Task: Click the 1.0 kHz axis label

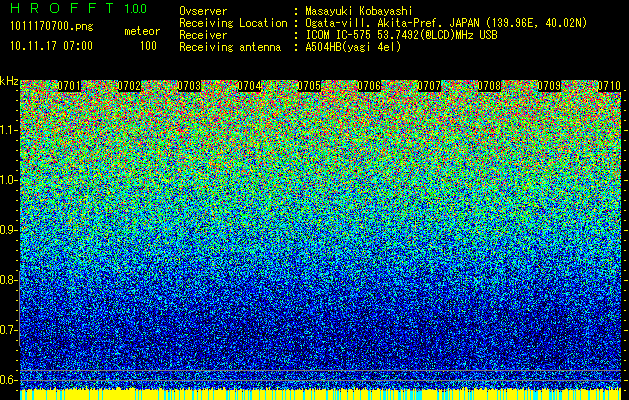Action: (x=9, y=180)
